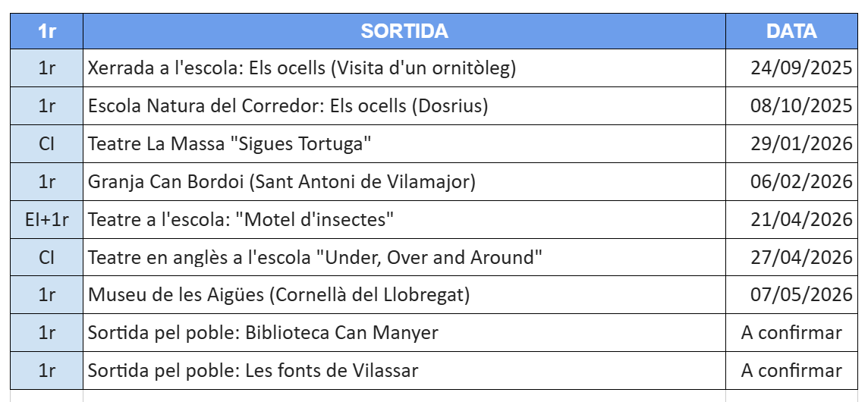Click the date 06/02/2026
The width and height of the screenshot is (868, 402).
(x=801, y=182)
